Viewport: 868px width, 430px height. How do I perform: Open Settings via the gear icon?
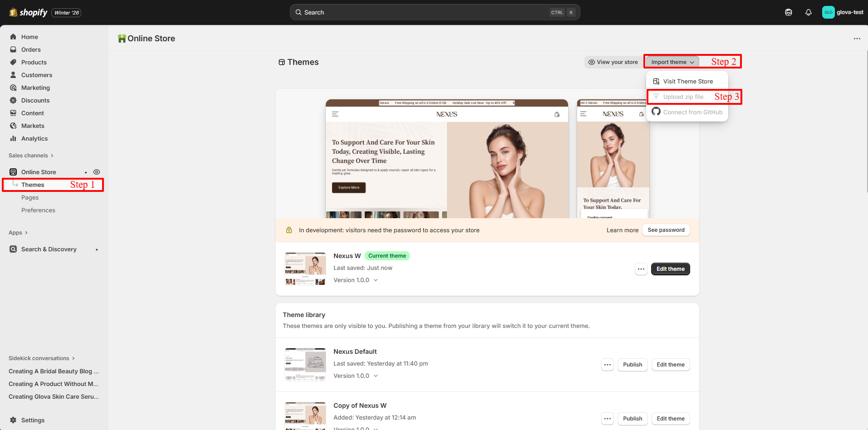(14, 420)
